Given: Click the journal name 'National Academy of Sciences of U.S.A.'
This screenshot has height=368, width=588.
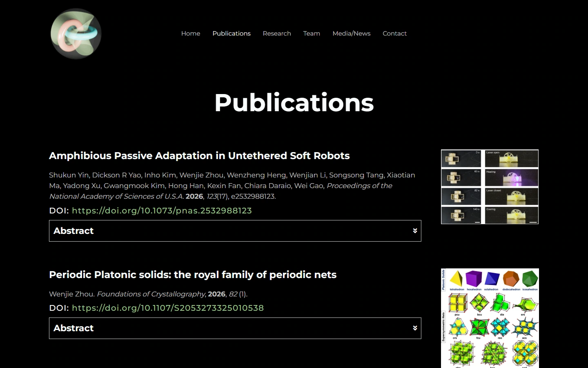Looking at the screenshot, I should [x=116, y=196].
